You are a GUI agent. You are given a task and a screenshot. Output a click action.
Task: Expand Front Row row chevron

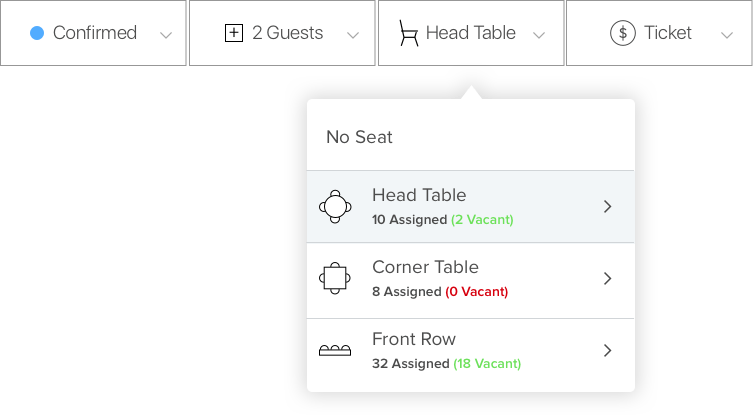607,351
